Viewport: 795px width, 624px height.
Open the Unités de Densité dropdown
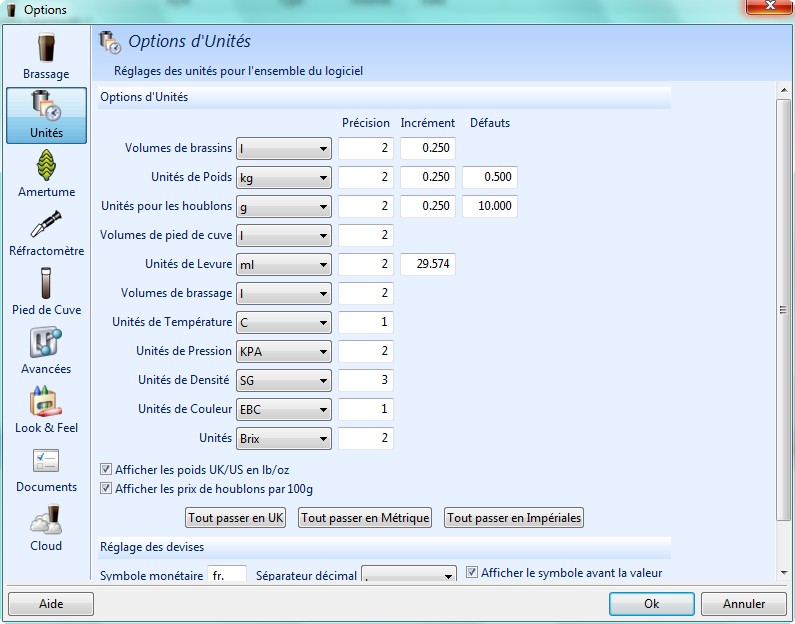[284, 381]
